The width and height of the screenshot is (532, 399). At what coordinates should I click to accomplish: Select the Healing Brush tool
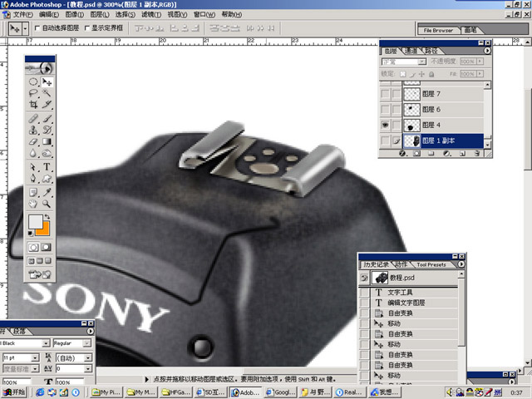tap(33, 119)
